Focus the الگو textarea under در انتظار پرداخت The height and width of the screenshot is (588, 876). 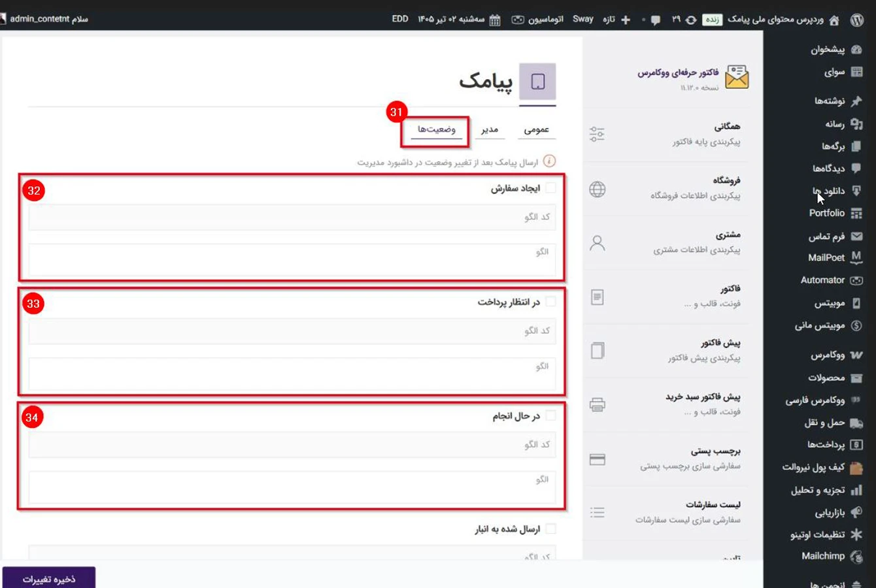[x=292, y=374]
